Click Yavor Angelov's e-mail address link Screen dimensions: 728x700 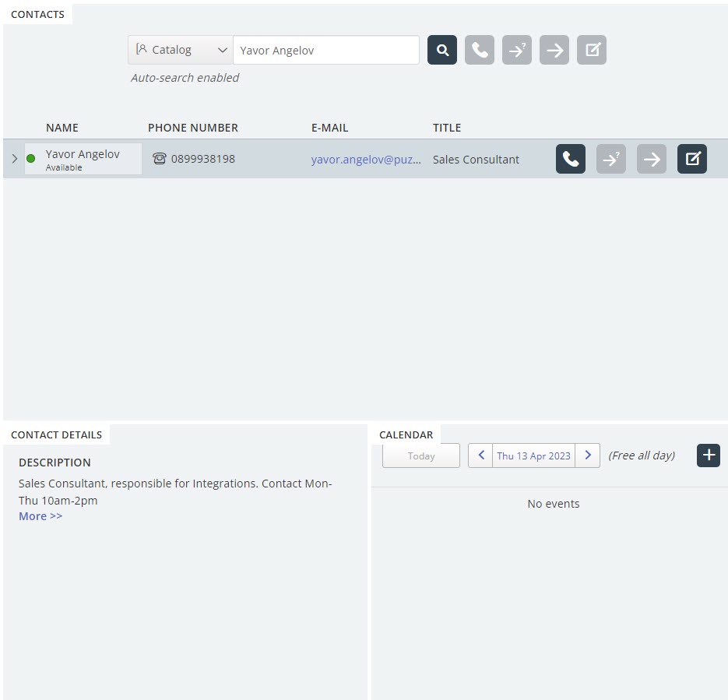click(x=366, y=160)
